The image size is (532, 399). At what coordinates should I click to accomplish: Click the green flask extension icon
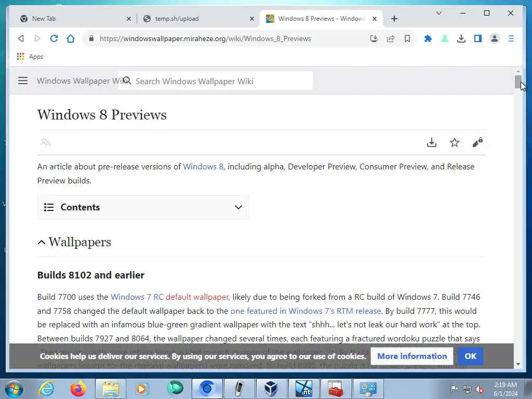(445, 38)
